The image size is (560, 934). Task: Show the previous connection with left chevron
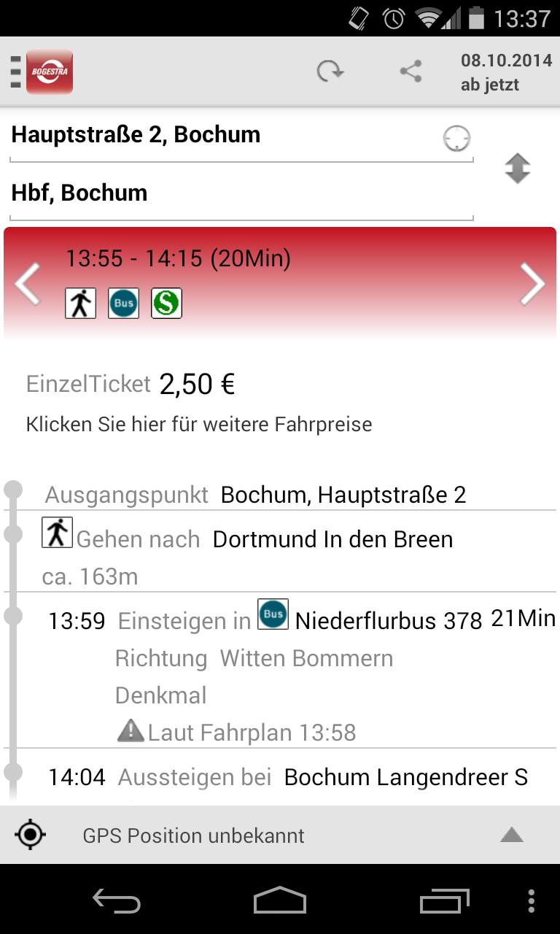(x=28, y=284)
